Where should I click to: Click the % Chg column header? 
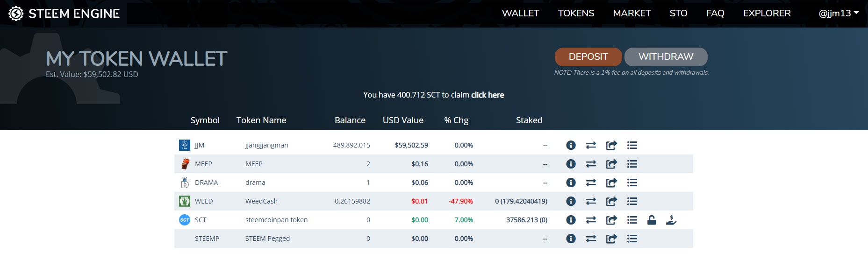tap(456, 120)
